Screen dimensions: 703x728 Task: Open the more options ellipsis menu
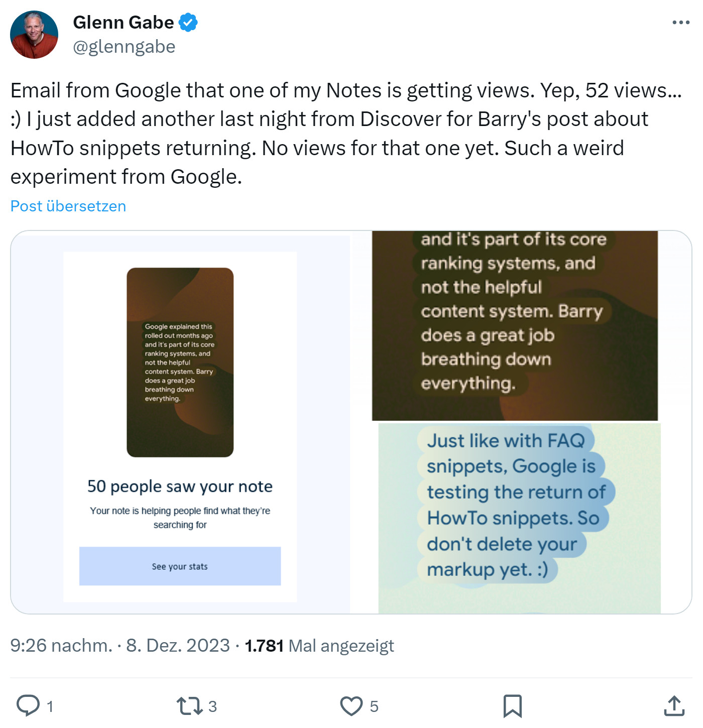click(681, 22)
